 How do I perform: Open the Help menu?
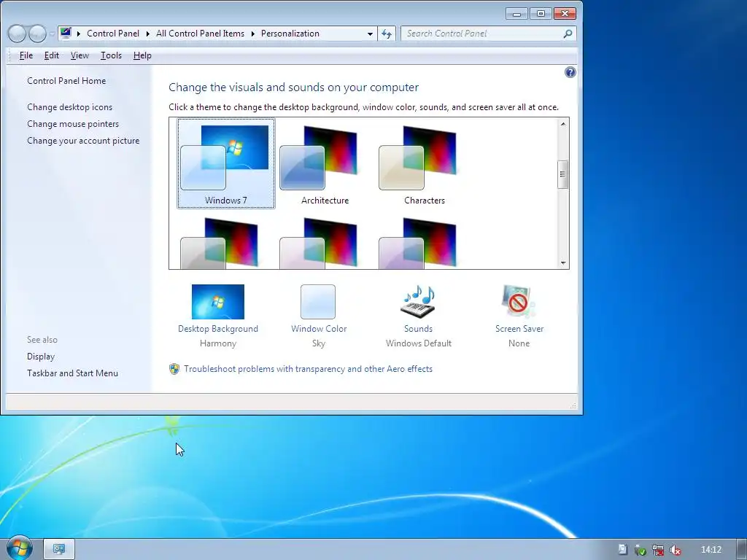coord(142,55)
